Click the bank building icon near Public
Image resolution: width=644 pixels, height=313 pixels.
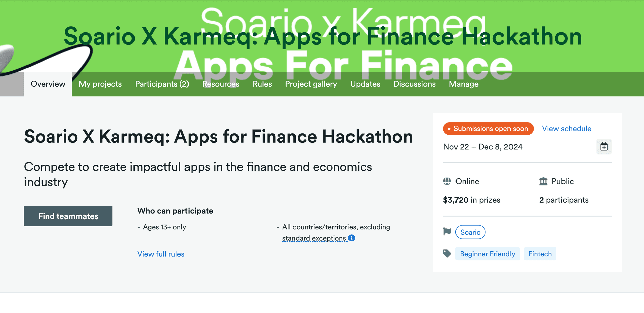543,181
